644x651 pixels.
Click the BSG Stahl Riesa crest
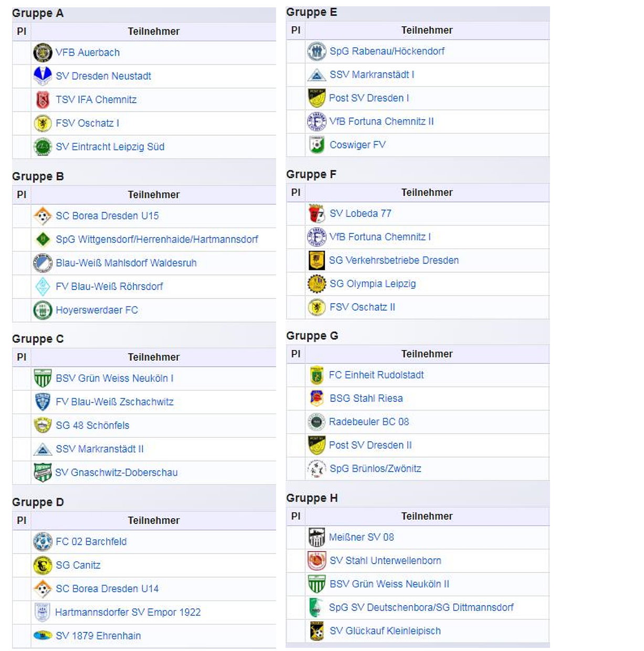[x=316, y=398]
